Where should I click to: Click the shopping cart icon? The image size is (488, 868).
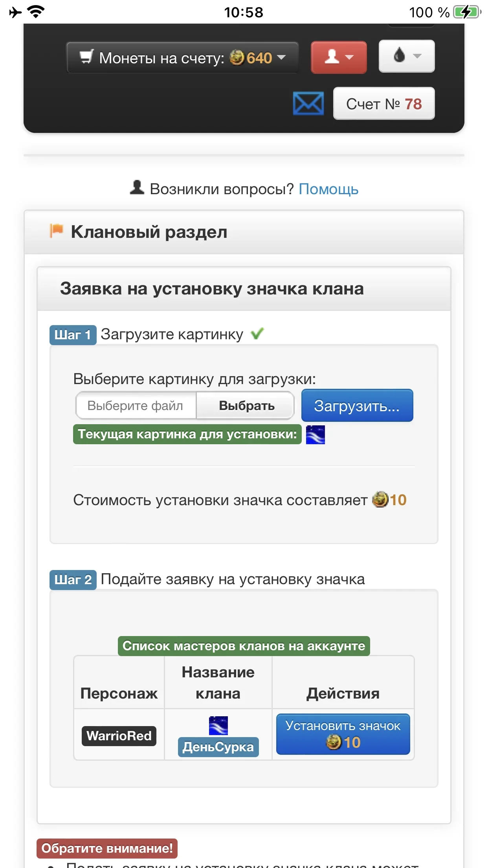pos(86,57)
